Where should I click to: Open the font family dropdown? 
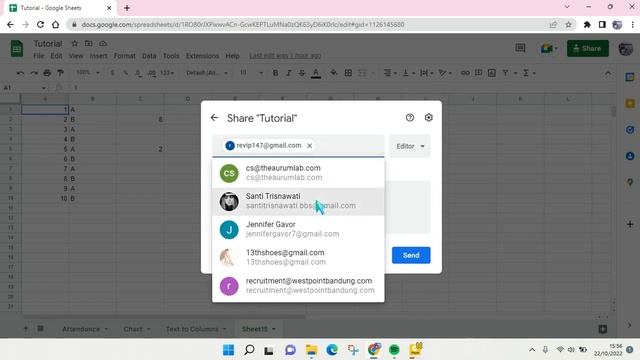207,73
